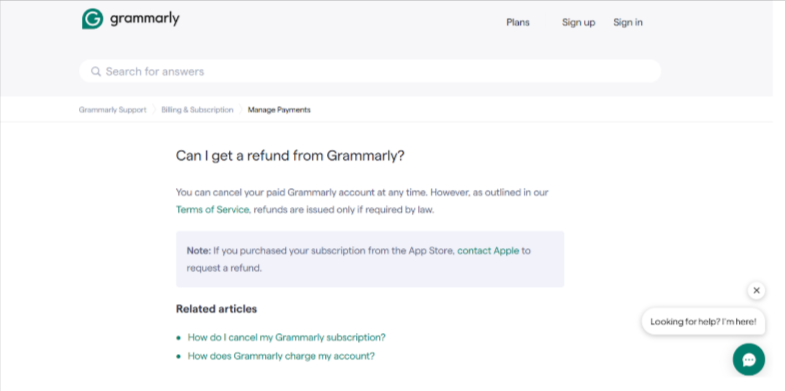Click the Grammarly logo icon
Screen dimensions: 785x391
93,19
